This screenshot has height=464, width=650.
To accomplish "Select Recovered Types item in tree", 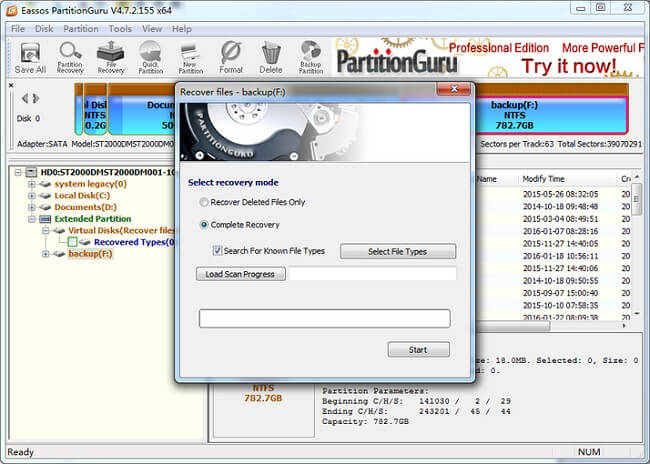I will [133, 242].
